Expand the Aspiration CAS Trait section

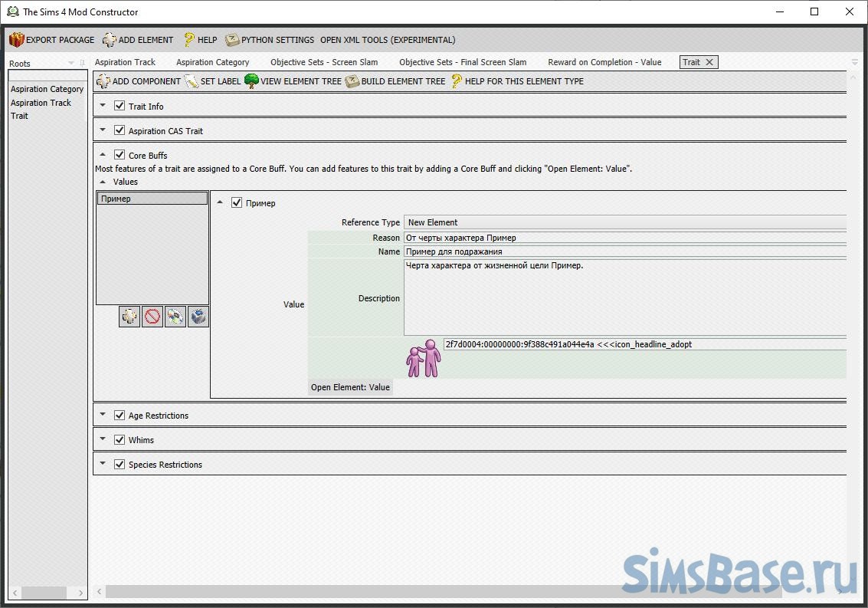click(103, 130)
